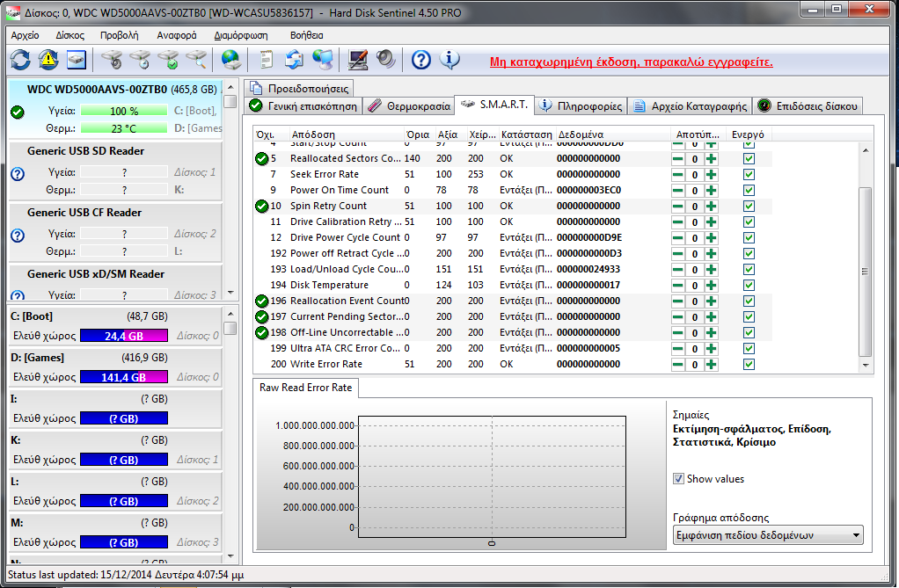The width and height of the screenshot is (899, 588).
Task: Open the Βοήθεια menu
Action: (307, 35)
